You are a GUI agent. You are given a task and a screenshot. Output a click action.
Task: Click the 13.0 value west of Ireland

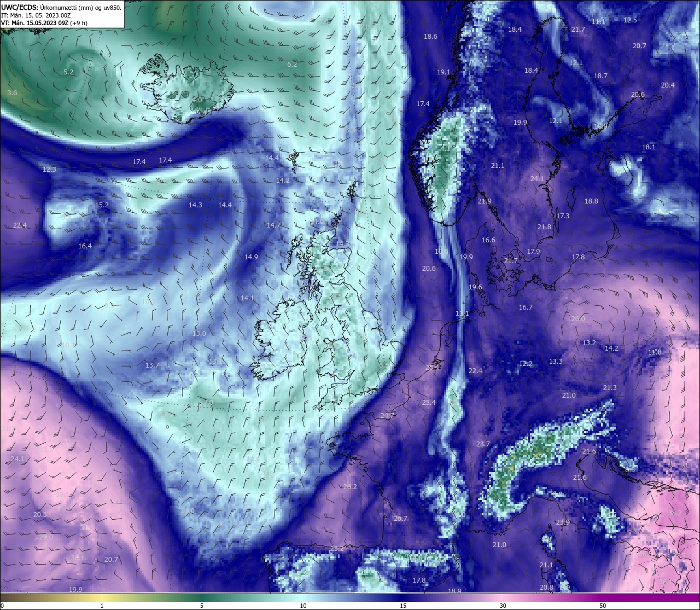pos(199,334)
